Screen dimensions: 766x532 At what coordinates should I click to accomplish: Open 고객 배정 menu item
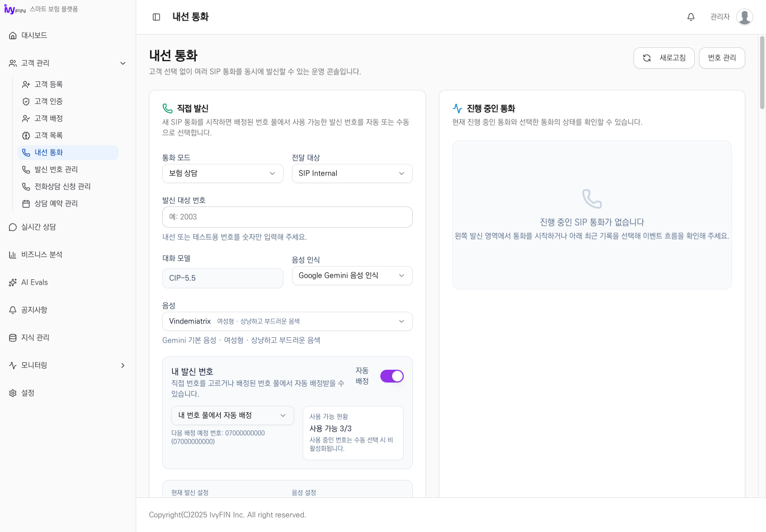click(68, 119)
